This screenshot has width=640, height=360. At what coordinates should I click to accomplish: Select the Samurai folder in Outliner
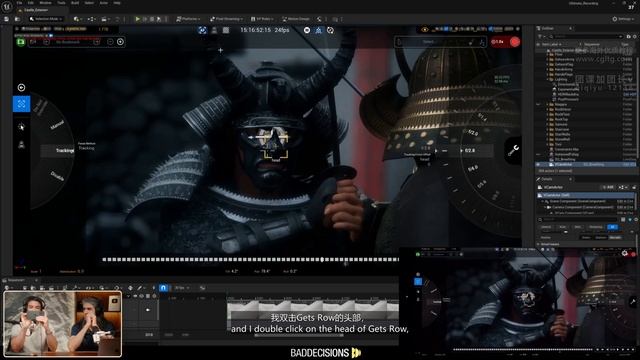click(x=562, y=124)
